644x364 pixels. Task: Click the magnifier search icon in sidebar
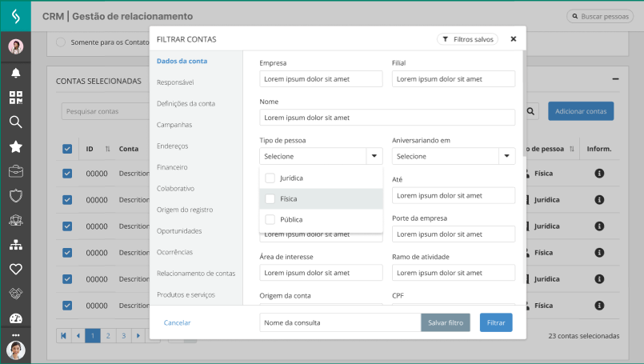[15, 122]
